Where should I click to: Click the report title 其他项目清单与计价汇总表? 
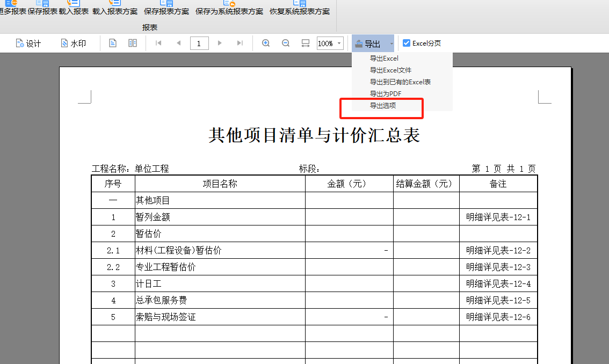pyautogui.click(x=314, y=135)
